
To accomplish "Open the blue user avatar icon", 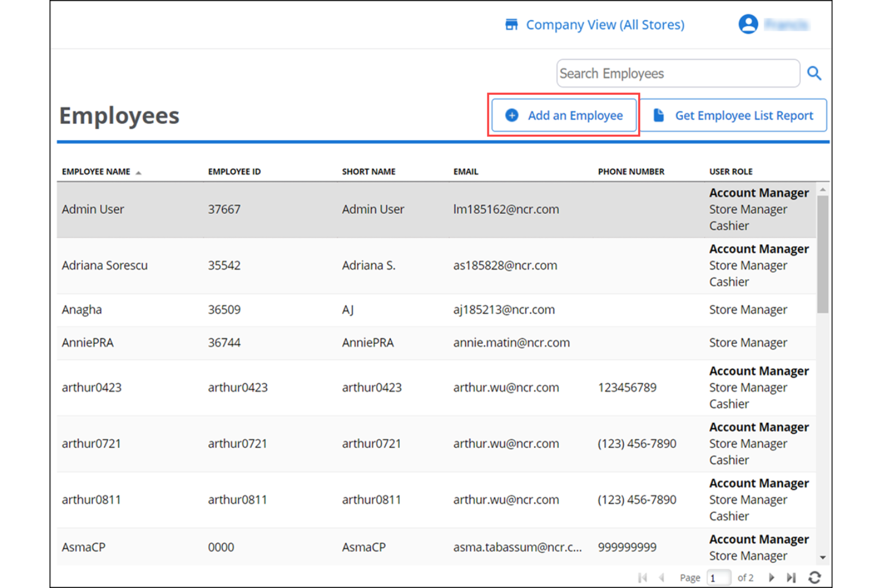I will pos(747,24).
